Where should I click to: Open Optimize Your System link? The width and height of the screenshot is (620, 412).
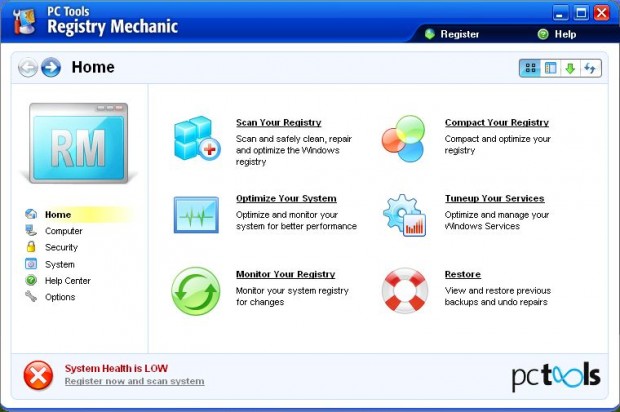pos(286,198)
